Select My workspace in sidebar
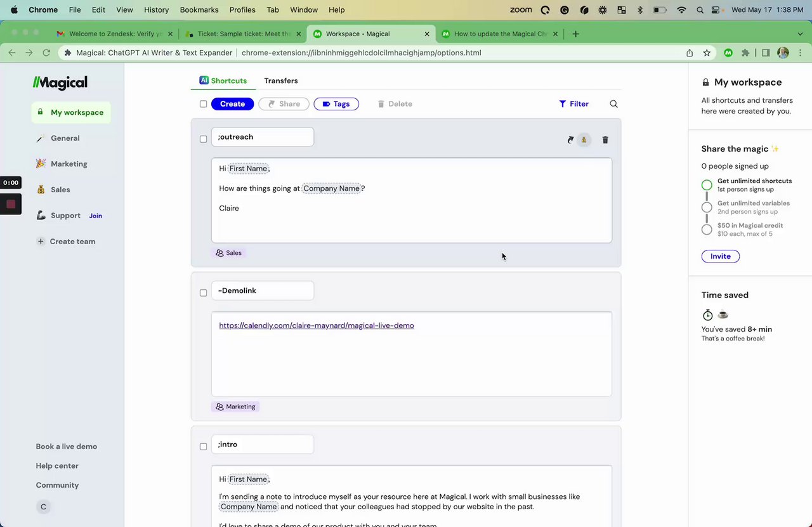Image resolution: width=812 pixels, height=527 pixels. [71, 112]
